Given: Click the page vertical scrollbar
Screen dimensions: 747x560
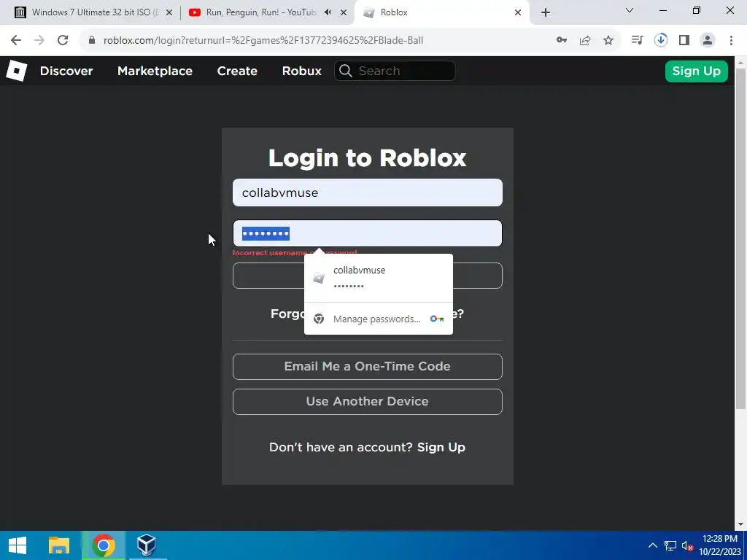Looking at the screenshot, I should tap(741, 238).
